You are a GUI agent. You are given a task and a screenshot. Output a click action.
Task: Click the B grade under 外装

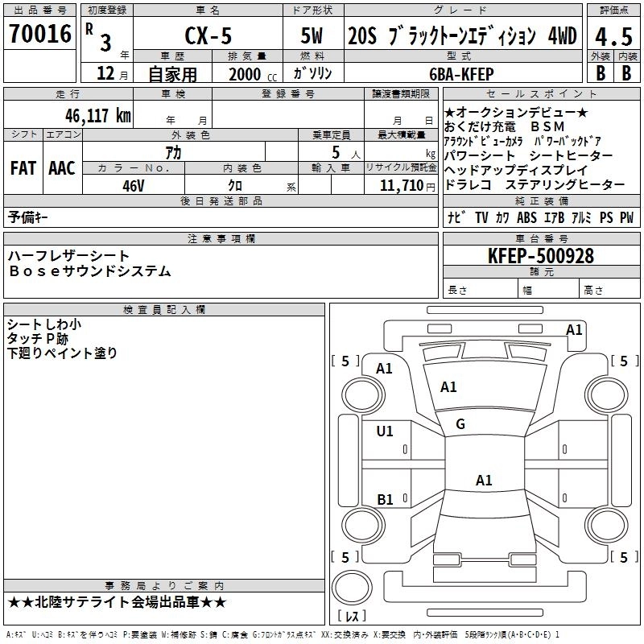point(601,73)
